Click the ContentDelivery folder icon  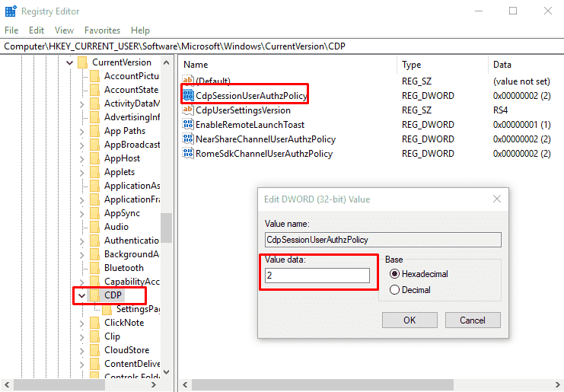coord(95,364)
